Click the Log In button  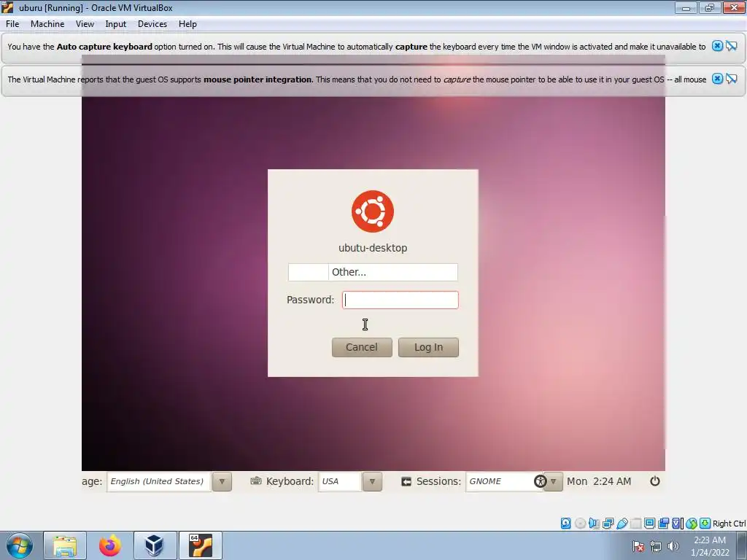(x=428, y=347)
